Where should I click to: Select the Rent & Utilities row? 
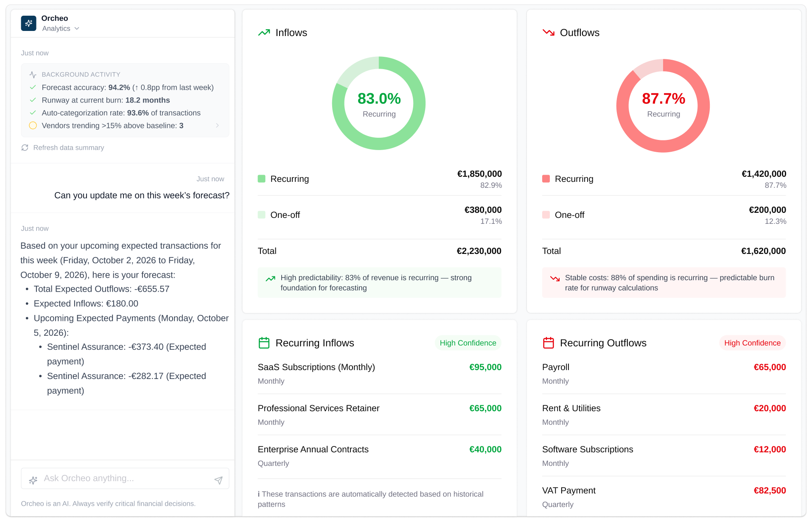[x=664, y=415]
